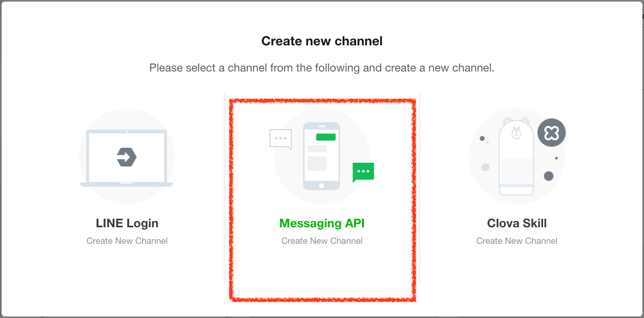Open Create New Channel under Clova Skill

[x=516, y=241]
